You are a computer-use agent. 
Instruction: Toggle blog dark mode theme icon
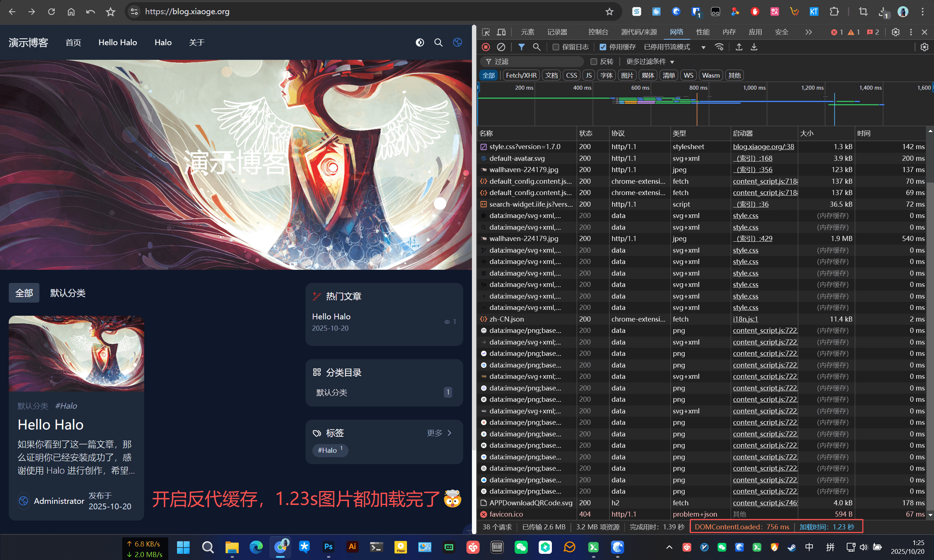[x=420, y=43]
